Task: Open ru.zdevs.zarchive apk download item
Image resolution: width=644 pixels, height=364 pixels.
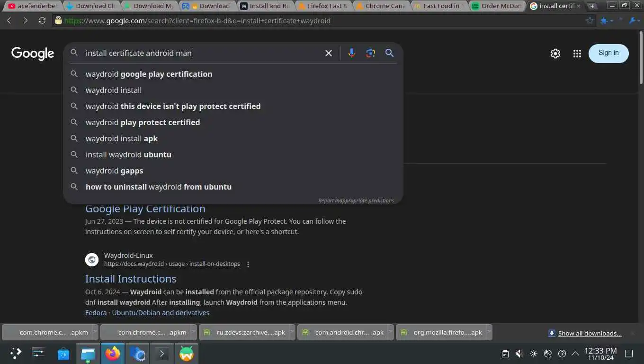Action: (x=244, y=332)
